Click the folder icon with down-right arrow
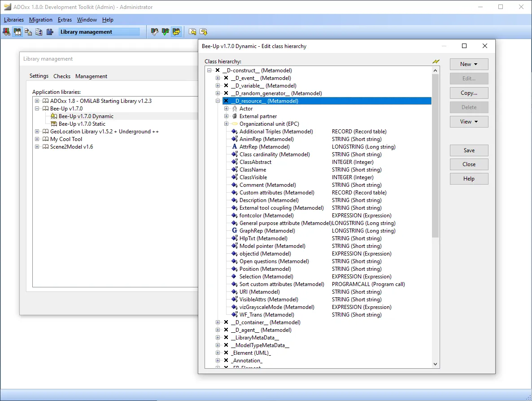Viewport: 532px width, 401px height. click(x=204, y=32)
